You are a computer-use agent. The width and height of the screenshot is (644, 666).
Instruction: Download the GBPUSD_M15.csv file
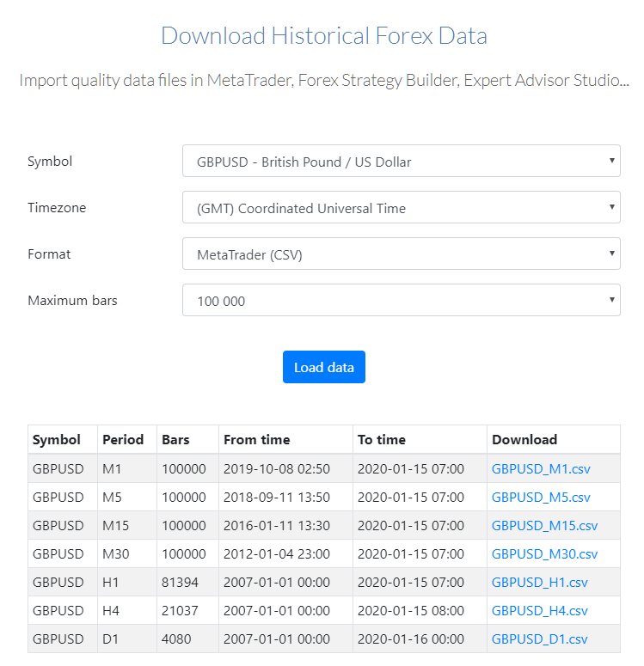[x=544, y=526]
